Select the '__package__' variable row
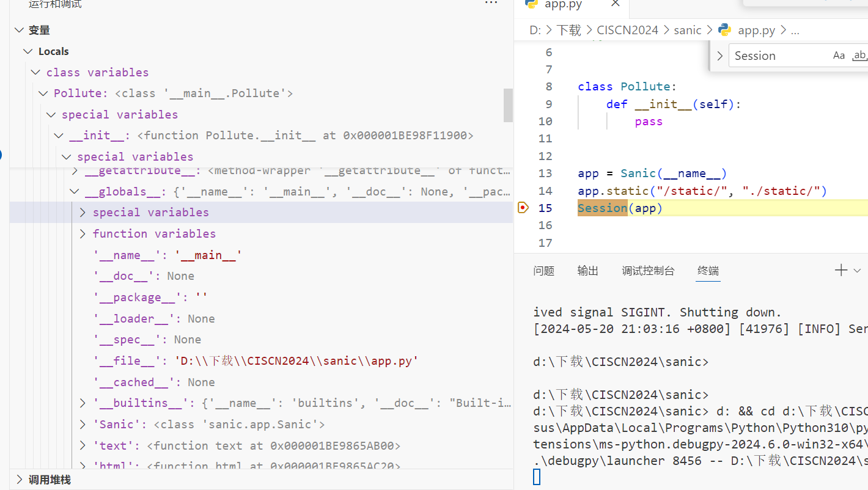 261,298
